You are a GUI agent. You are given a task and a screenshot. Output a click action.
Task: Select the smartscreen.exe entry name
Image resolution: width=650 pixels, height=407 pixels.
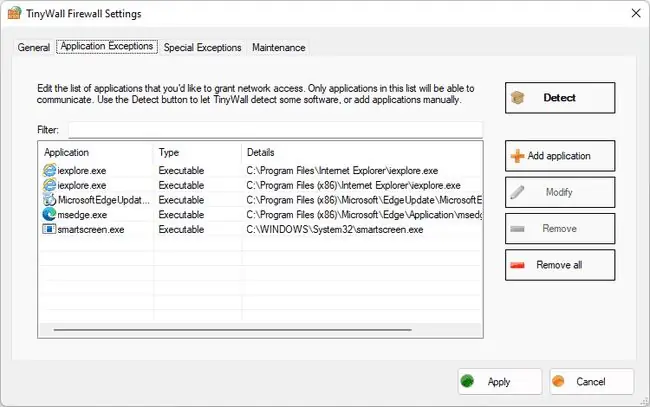point(91,229)
